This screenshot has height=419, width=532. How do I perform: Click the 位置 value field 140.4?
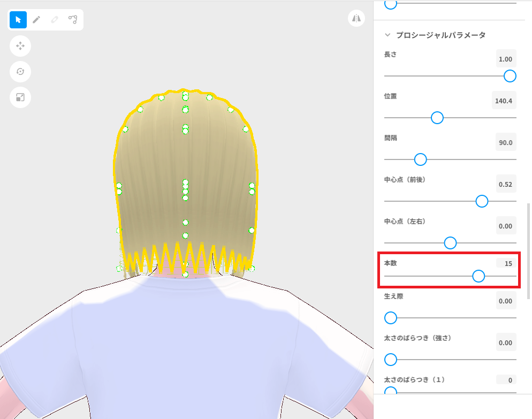[x=504, y=101]
